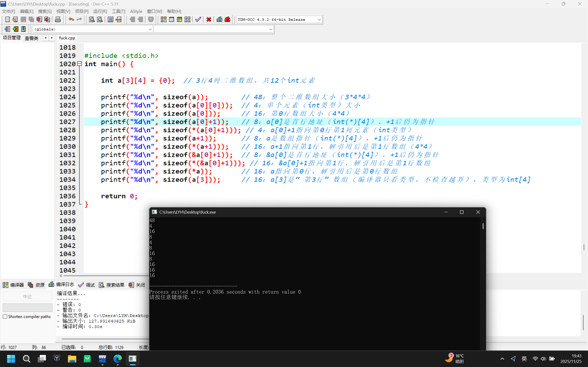The height and width of the screenshot is (367, 588).
Task: Click the Undo arrow icon
Action: point(71,19)
